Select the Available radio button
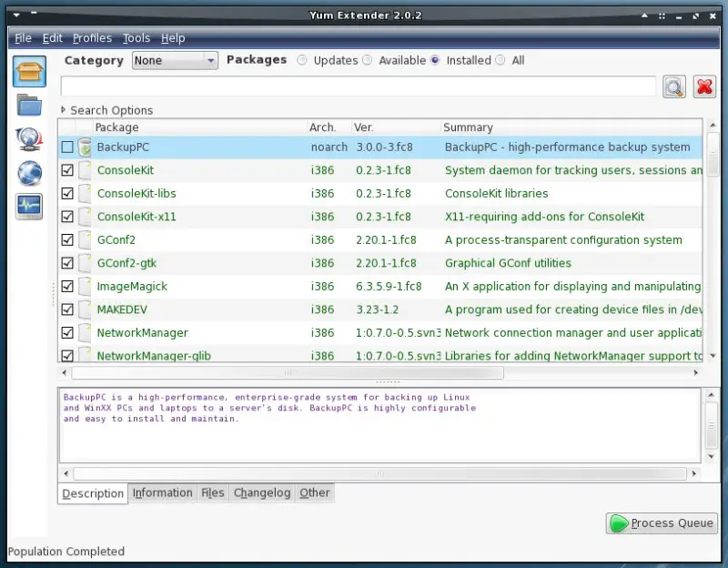This screenshot has width=728, height=568. point(368,60)
